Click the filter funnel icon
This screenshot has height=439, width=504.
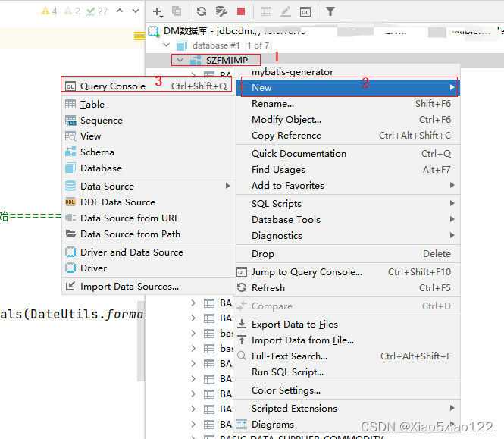330,11
